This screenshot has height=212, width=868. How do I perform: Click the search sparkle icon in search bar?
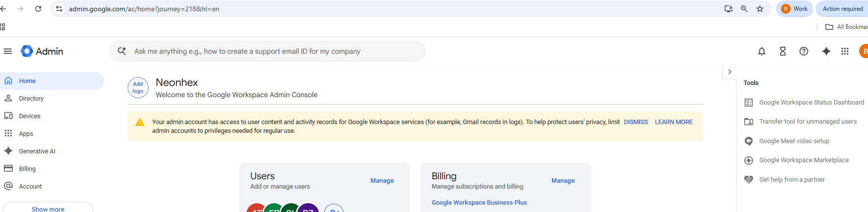coord(122,51)
